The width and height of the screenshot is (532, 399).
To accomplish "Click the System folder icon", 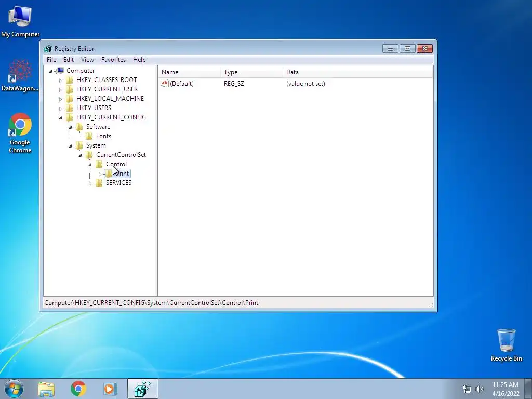I will 79,145.
